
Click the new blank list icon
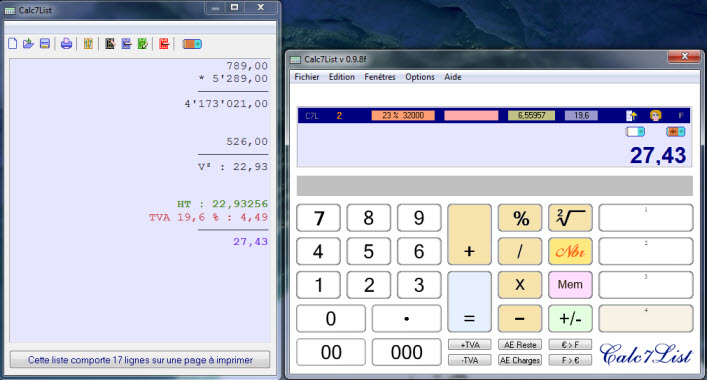13,44
